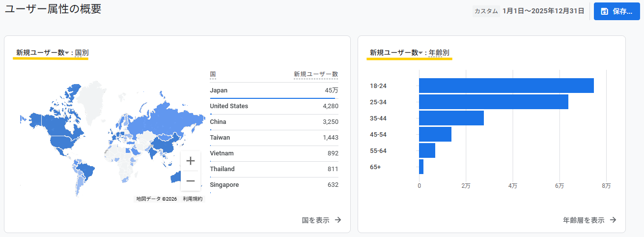The image size is (644, 237).
Task: Select the 国別 dimension label
Action: pos(82,53)
